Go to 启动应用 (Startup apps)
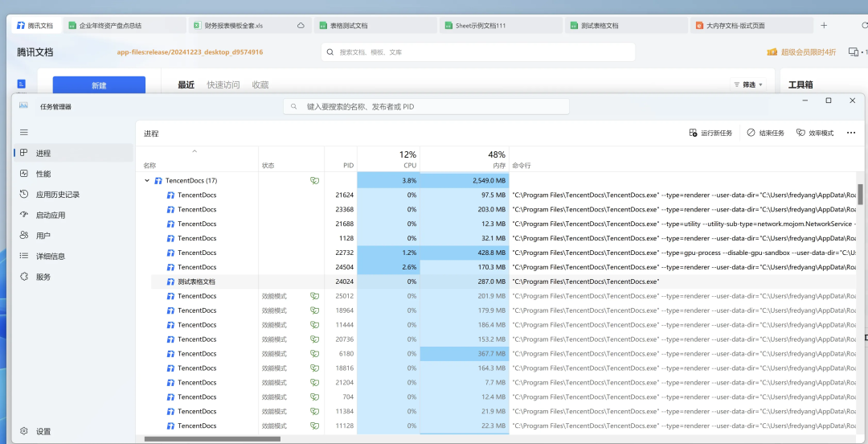 point(74,215)
